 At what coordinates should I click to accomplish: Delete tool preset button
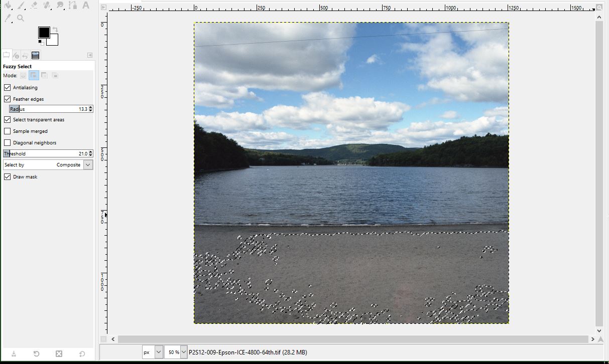[x=59, y=353]
